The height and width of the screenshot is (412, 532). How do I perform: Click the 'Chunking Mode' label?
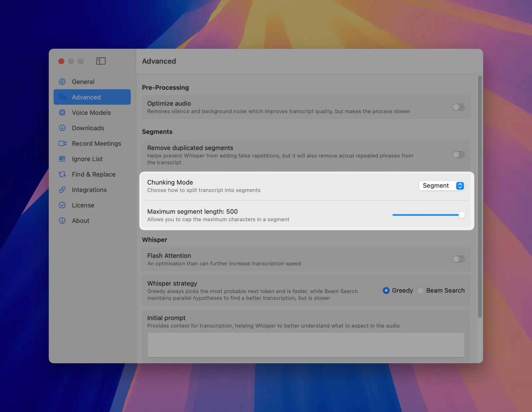point(170,182)
